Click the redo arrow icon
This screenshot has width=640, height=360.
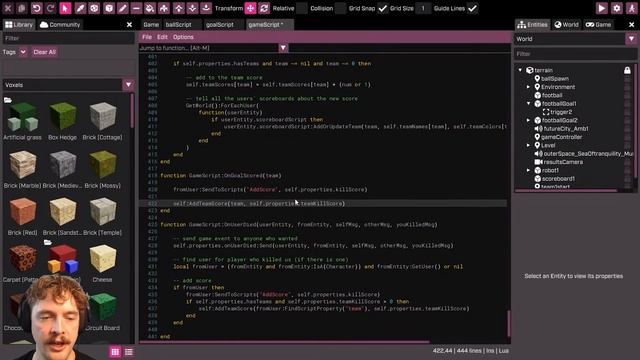(50, 8)
